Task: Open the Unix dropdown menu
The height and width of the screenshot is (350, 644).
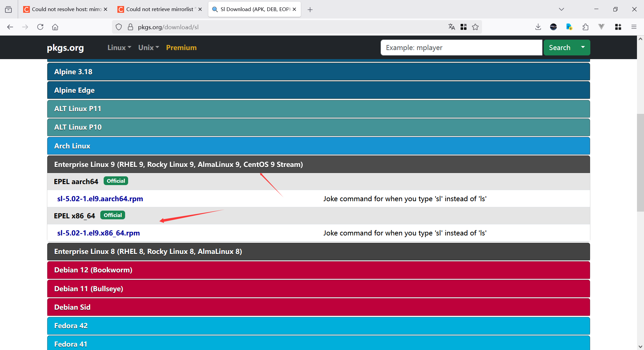Action: 149,48
